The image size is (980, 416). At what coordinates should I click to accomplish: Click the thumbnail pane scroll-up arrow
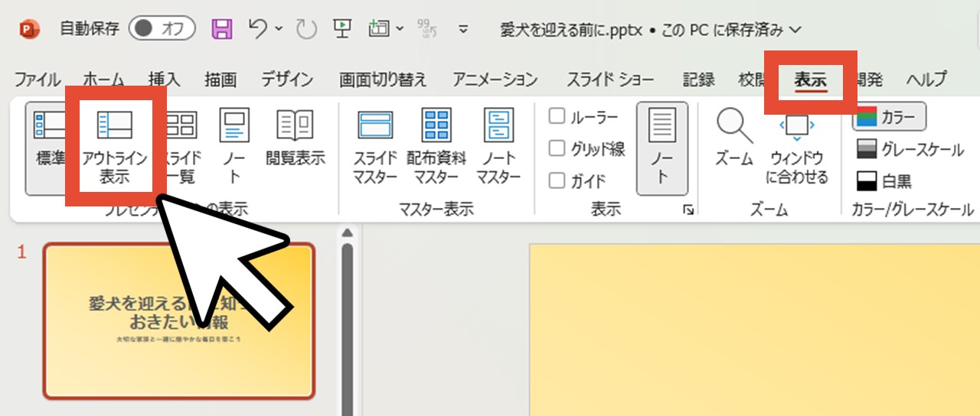pyautogui.click(x=347, y=232)
